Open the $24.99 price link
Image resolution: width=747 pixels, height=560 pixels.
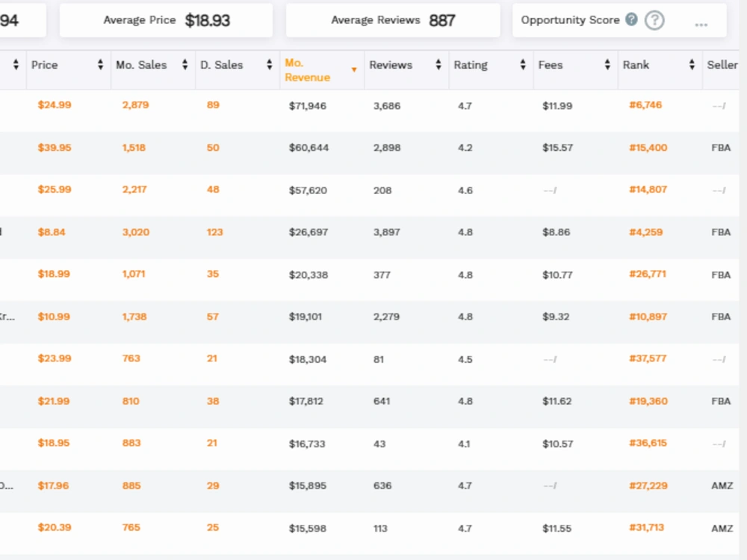tap(55, 105)
